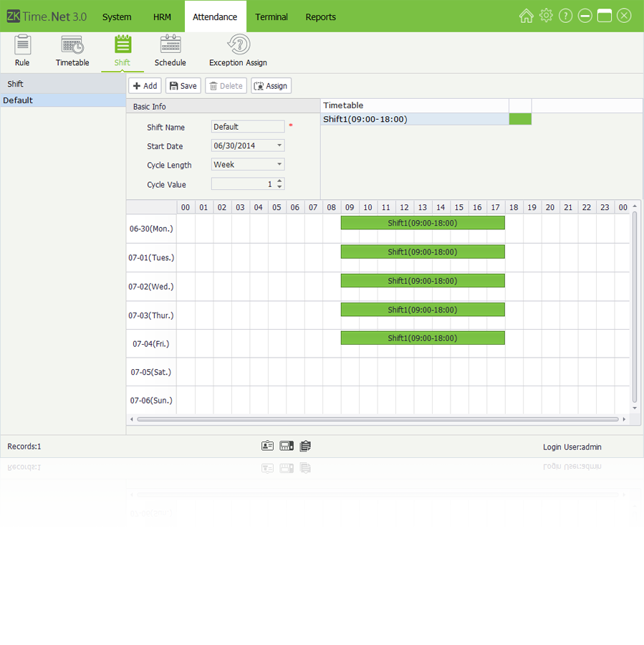Switch to the HRM menu tab
Screen dimensions: 644x645
[x=162, y=16]
